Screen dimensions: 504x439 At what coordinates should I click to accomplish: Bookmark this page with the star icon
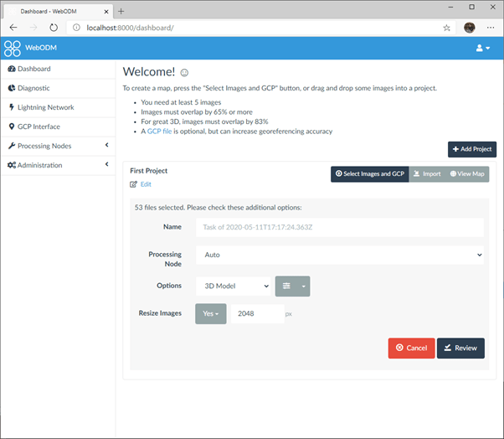click(447, 27)
